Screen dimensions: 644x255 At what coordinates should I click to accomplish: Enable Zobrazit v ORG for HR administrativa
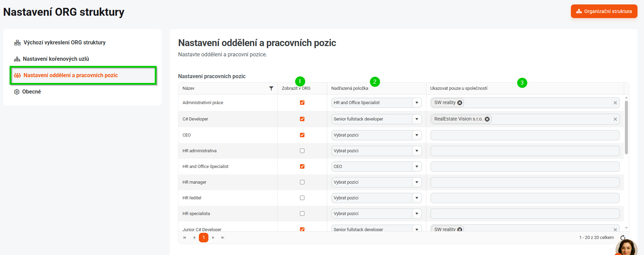pos(302,151)
